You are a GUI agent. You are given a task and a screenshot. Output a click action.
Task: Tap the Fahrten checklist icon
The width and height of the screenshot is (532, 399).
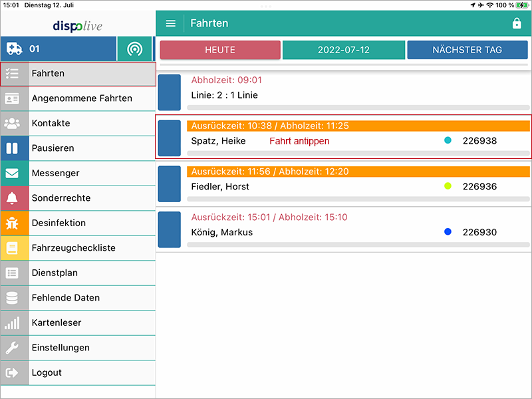pos(12,73)
